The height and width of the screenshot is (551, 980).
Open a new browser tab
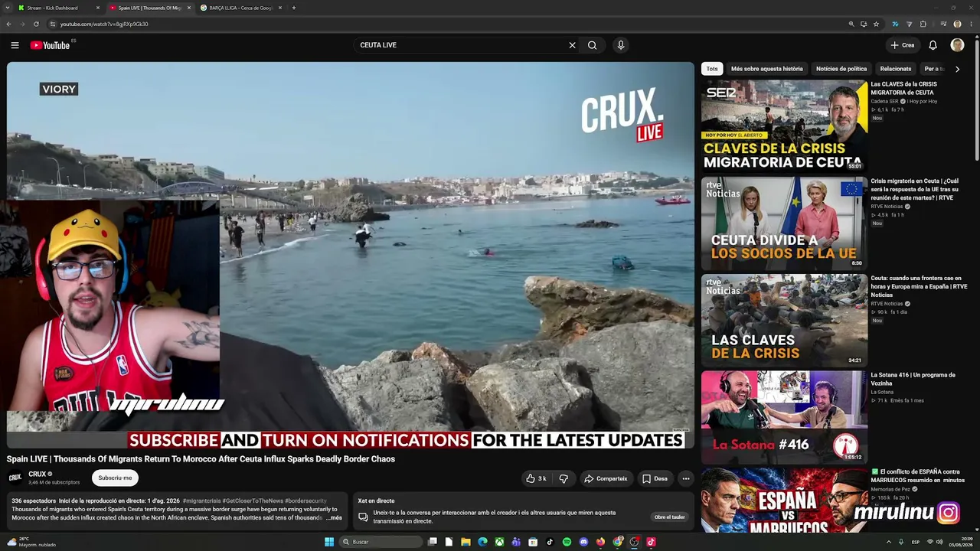[x=294, y=8]
